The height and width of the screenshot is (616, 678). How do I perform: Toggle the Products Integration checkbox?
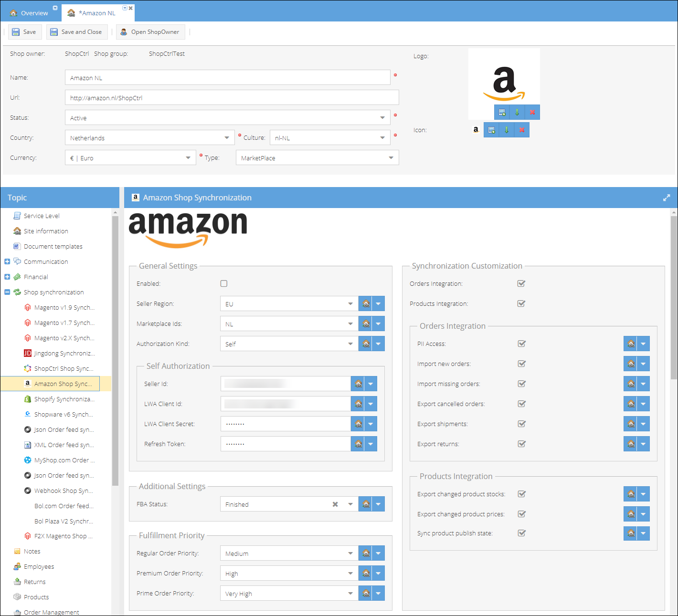tap(521, 303)
